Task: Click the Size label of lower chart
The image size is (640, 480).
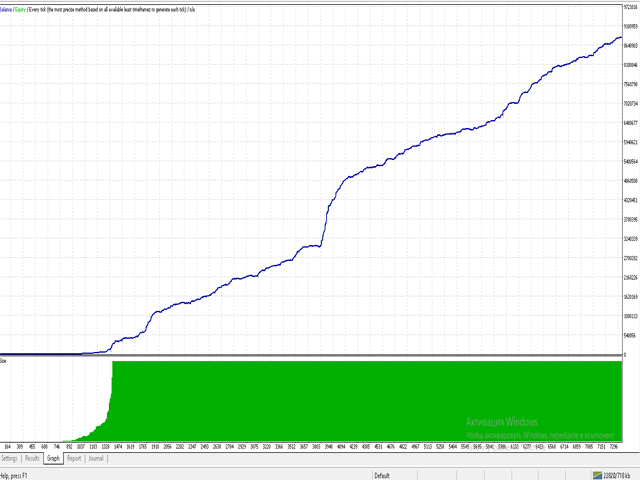Action: tap(4, 359)
